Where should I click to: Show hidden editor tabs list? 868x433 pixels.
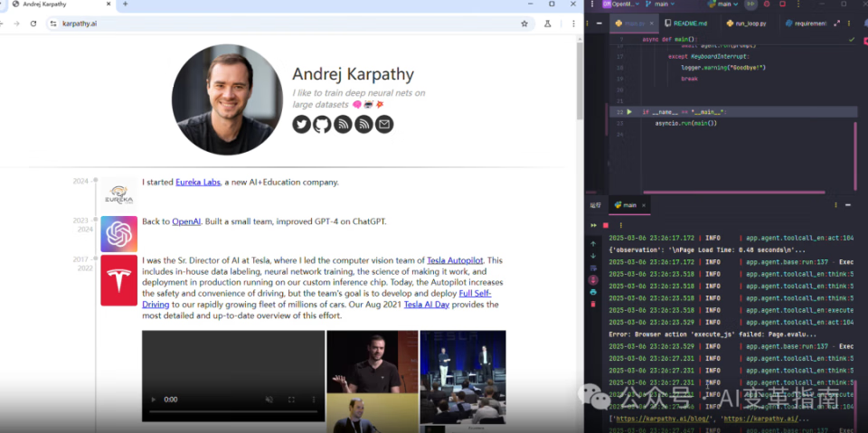pyautogui.click(x=847, y=24)
